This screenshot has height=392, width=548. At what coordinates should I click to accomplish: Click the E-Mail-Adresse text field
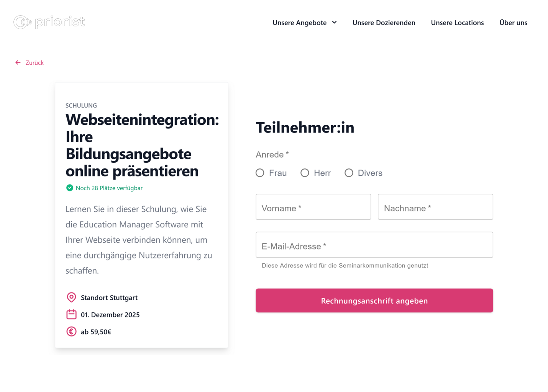tap(374, 245)
